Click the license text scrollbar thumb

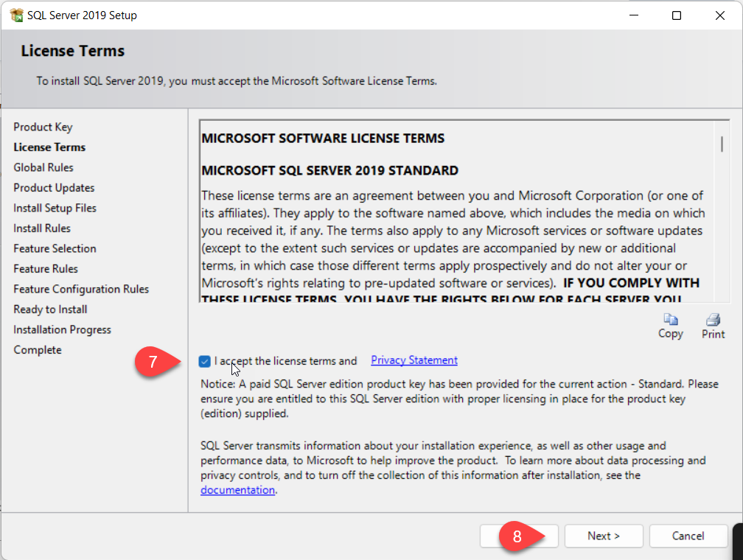[722, 144]
